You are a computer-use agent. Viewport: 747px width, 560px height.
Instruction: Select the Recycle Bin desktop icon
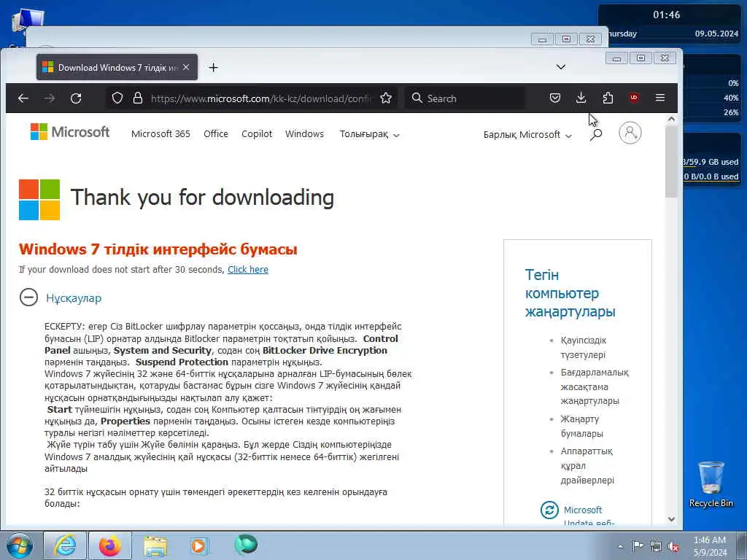(x=711, y=485)
